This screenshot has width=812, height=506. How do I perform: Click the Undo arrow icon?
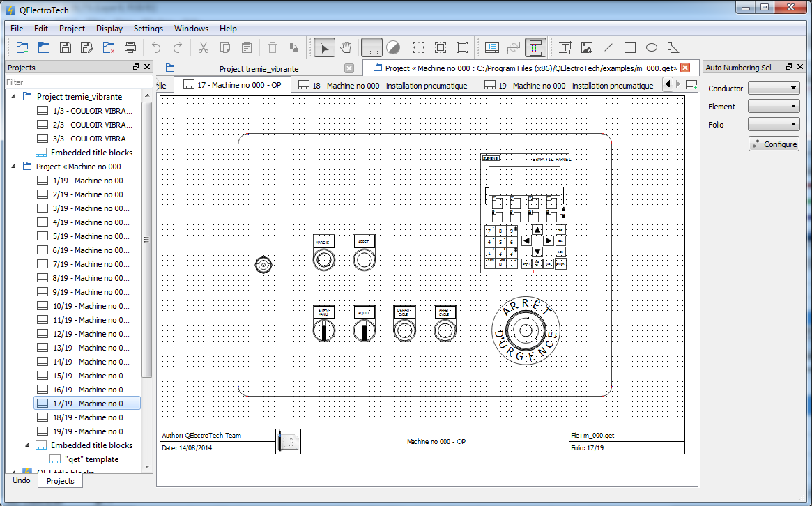pyautogui.click(x=156, y=47)
